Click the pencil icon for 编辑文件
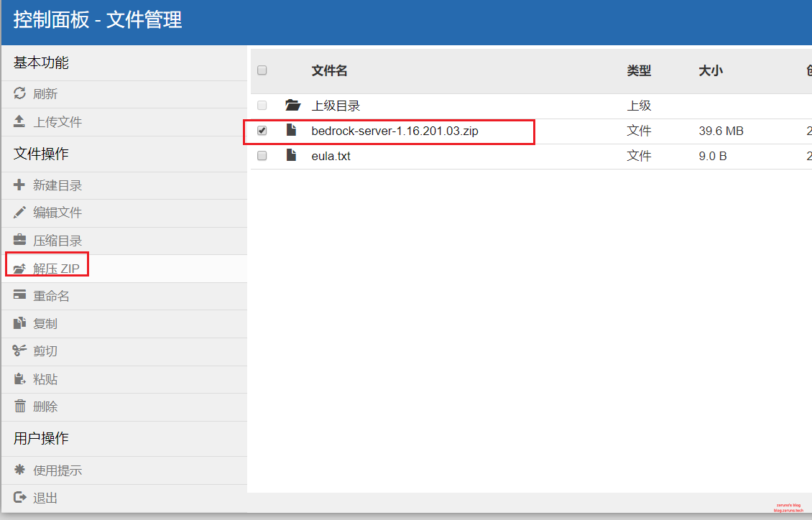The width and height of the screenshot is (812, 520). coord(19,212)
